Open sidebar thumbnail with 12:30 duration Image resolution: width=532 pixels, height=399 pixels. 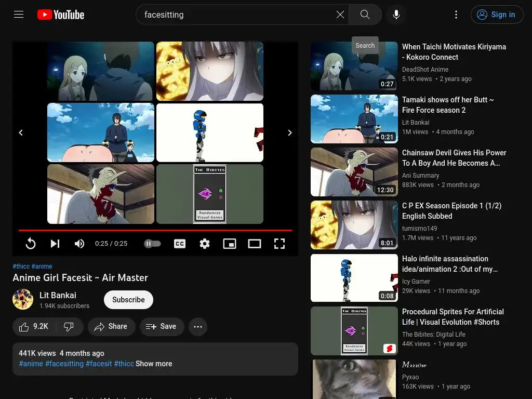[x=354, y=171]
